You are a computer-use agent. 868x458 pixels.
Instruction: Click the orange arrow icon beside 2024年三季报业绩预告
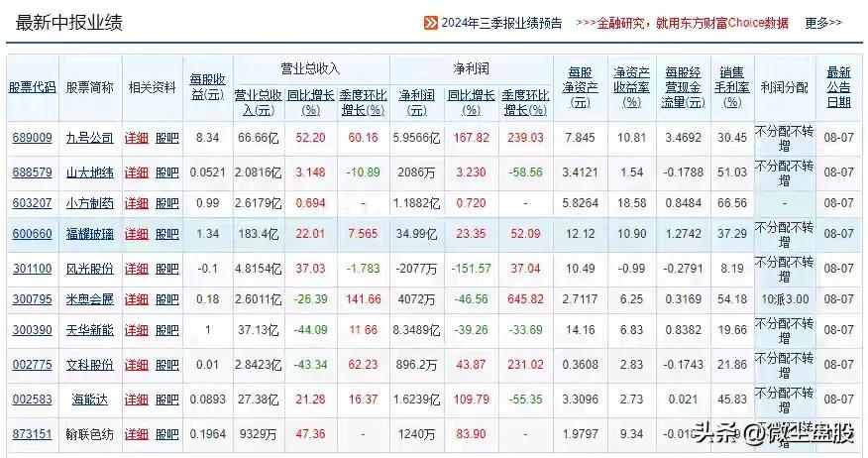[x=430, y=23]
